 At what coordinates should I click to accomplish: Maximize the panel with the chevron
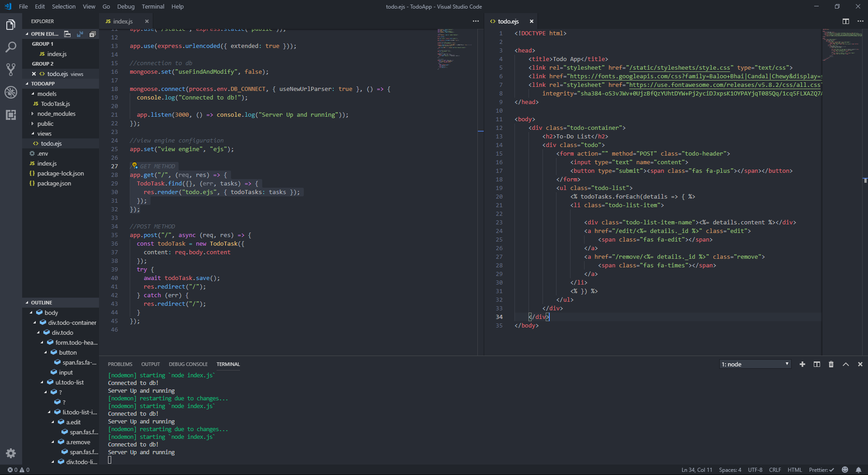[845, 364]
